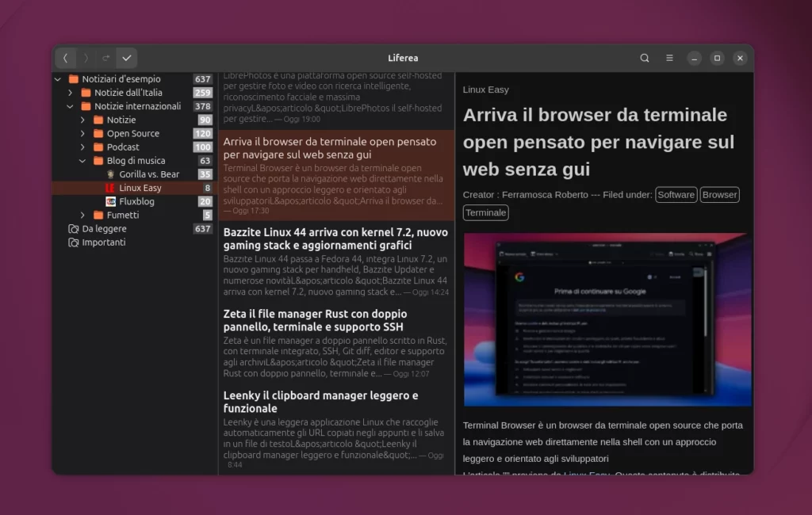Click the Gorilla vs. Bear feed icon
The width and height of the screenshot is (812, 515).
click(110, 174)
